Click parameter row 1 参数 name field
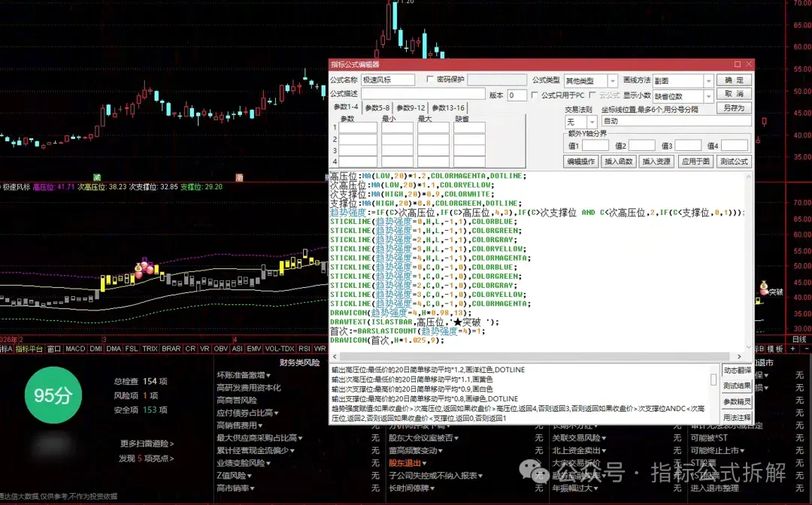 [x=357, y=127]
